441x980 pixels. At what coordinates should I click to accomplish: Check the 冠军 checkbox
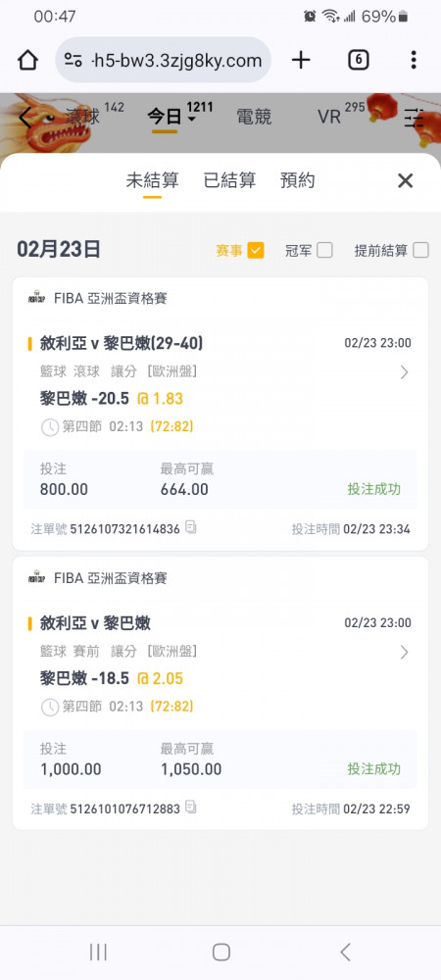click(324, 251)
